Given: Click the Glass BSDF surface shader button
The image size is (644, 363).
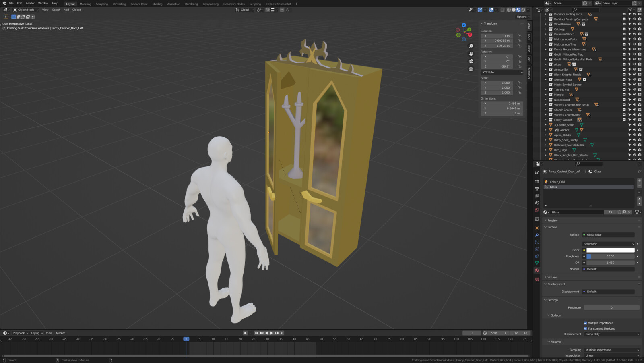Looking at the screenshot, I should pyautogui.click(x=608, y=234).
